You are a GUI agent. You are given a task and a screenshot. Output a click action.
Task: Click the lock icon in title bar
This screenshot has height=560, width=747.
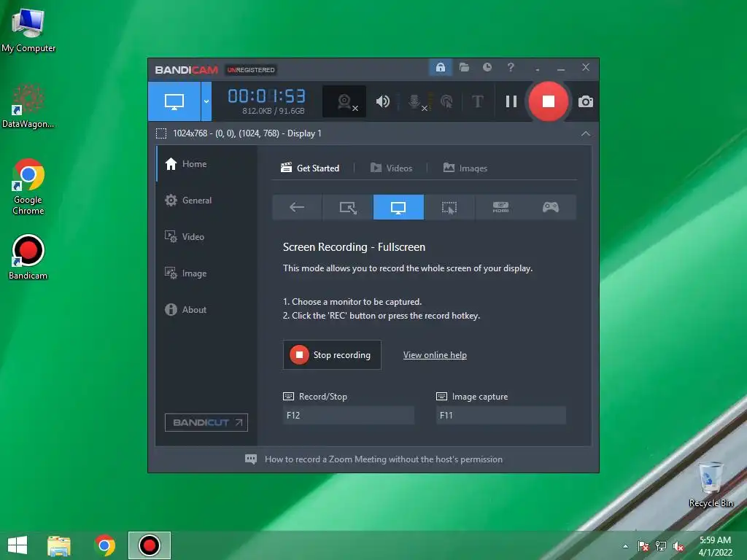(x=441, y=67)
